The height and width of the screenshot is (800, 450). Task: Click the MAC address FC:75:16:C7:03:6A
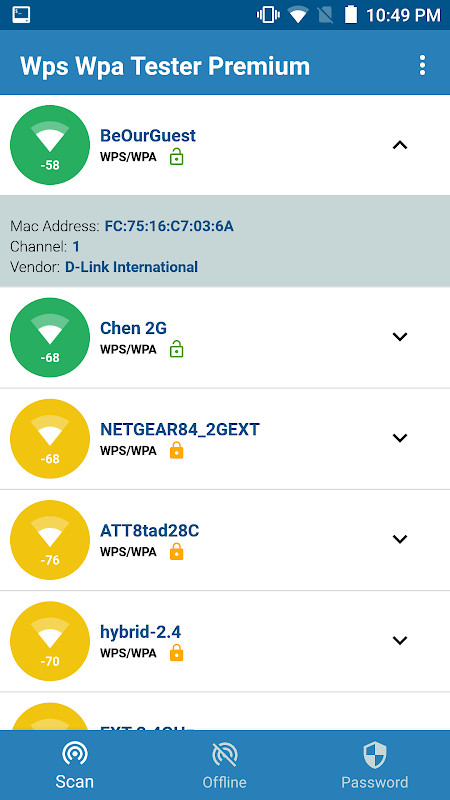[169, 226]
